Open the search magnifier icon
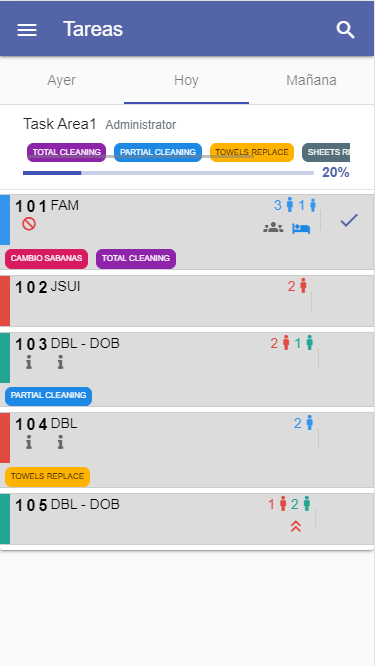Screen dimensions: 375x666 (346, 30)
